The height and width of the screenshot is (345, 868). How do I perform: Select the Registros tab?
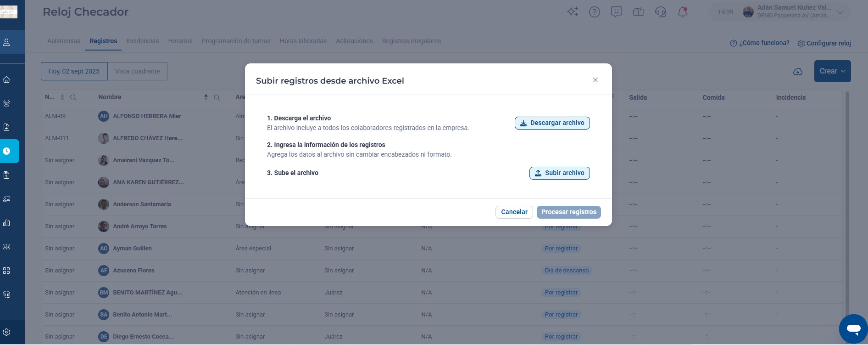pos(103,41)
